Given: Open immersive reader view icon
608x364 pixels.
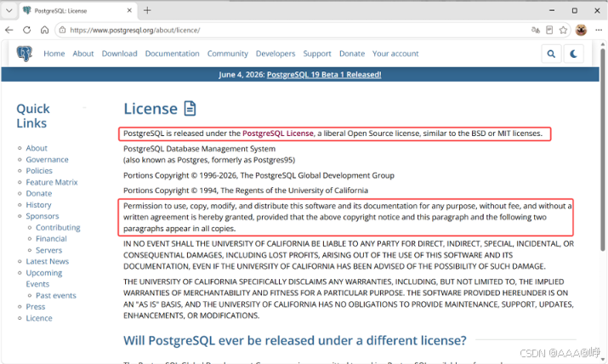Looking at the screenshot, I should (x=549, y=30).
